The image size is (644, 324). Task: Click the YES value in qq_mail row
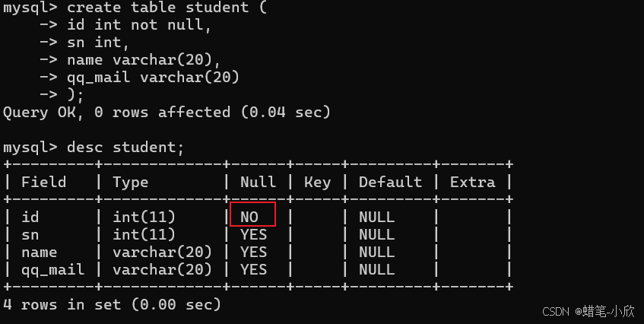(254, 270)
